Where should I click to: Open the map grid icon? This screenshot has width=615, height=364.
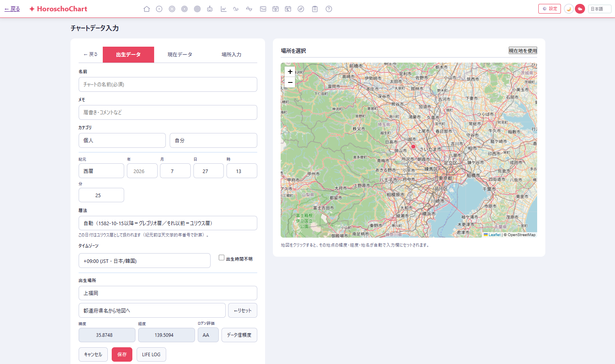point(263,9)
